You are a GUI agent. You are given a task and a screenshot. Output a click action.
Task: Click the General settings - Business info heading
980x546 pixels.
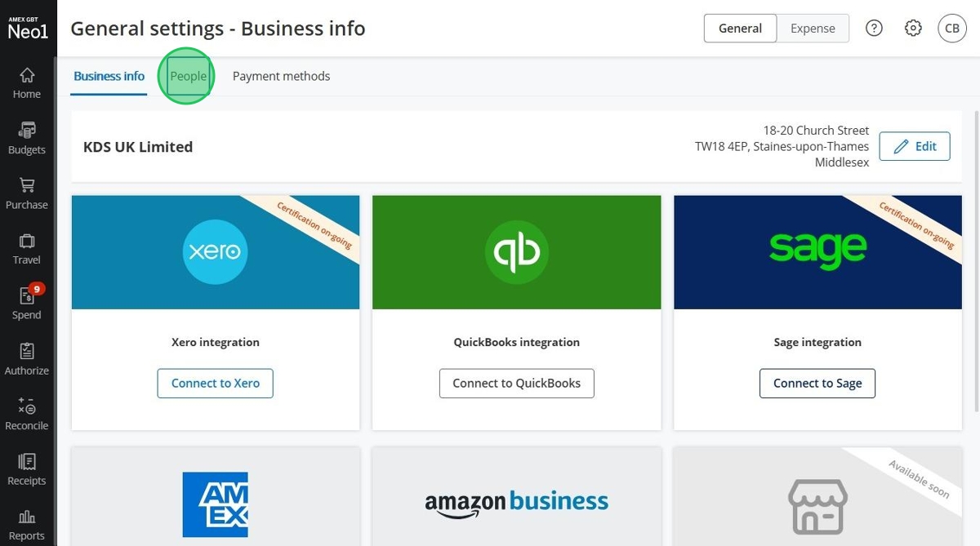coord(218,29)
